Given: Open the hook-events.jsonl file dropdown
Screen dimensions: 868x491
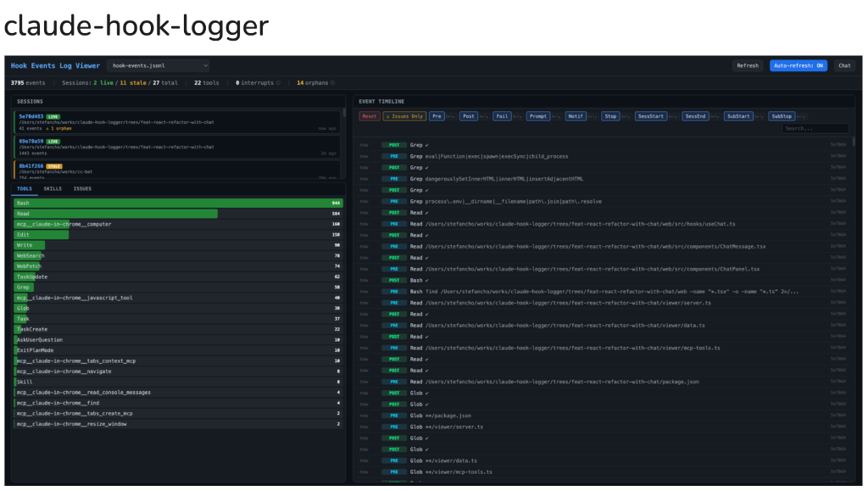Looking at the screenshot, I should pyautogui.click(x=159, y=65).
